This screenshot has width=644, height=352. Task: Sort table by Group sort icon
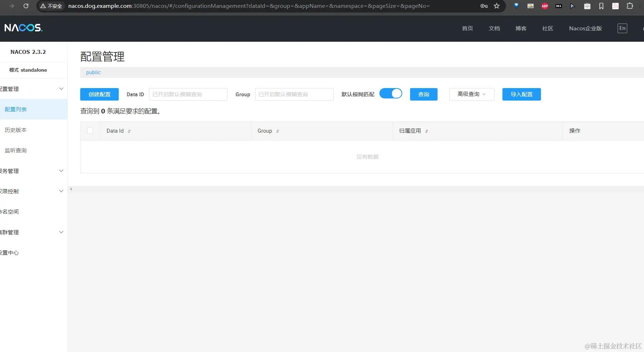tap(277, 131)
